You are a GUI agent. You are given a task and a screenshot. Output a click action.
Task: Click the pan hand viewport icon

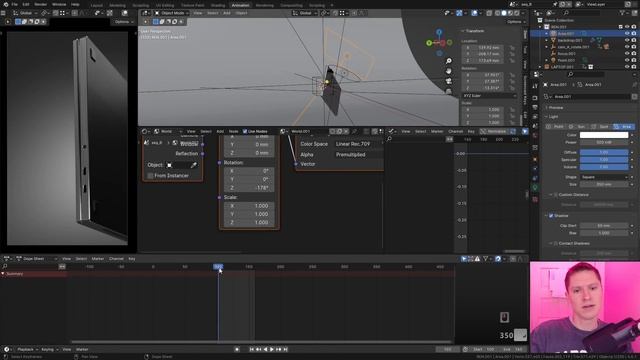coord(449,71)
